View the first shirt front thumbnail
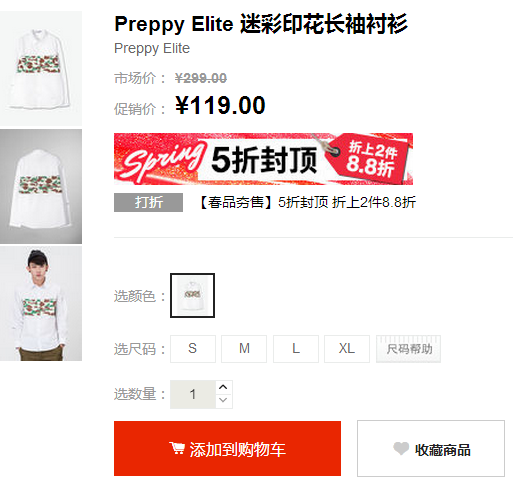The width and height of the screenshot is (513, 499). coord(41,68)
